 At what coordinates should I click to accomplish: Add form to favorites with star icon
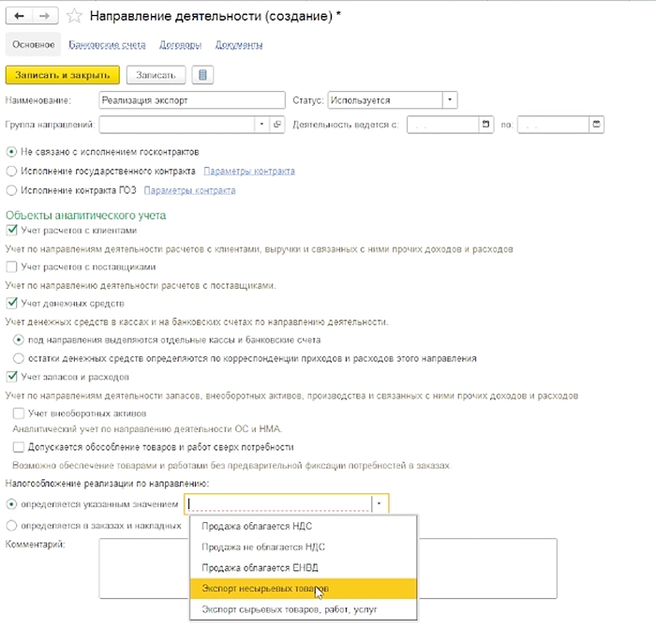74,16
